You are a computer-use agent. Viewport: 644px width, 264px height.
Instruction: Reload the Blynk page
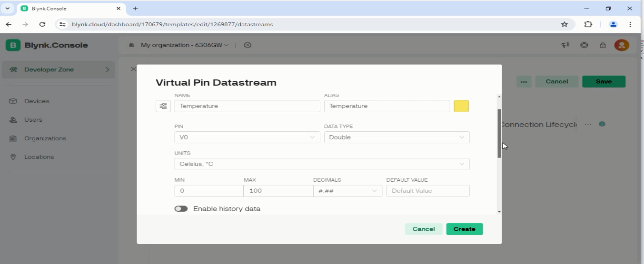(42, 24)
